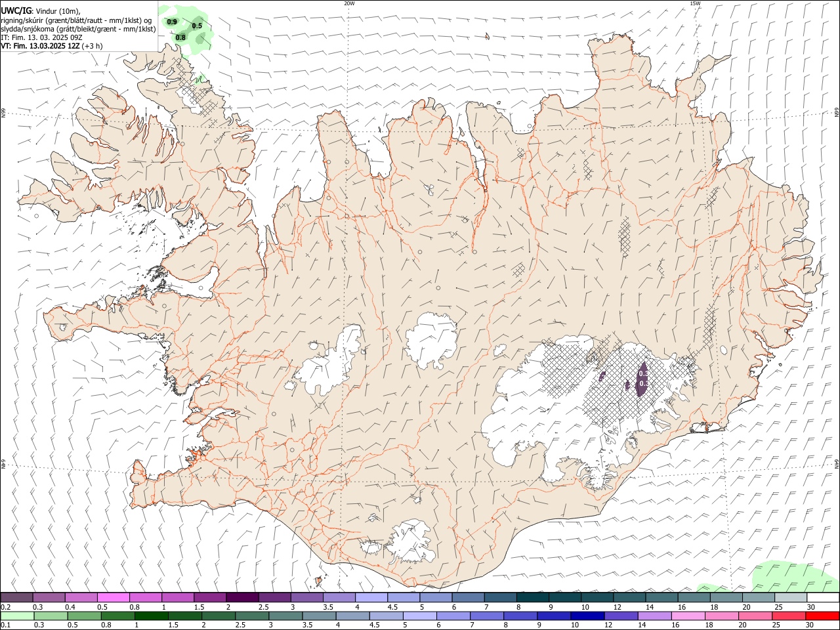Click the 'IT: Fim. 13. 03. 2025 09Z' line

click(x=41, y=37)
